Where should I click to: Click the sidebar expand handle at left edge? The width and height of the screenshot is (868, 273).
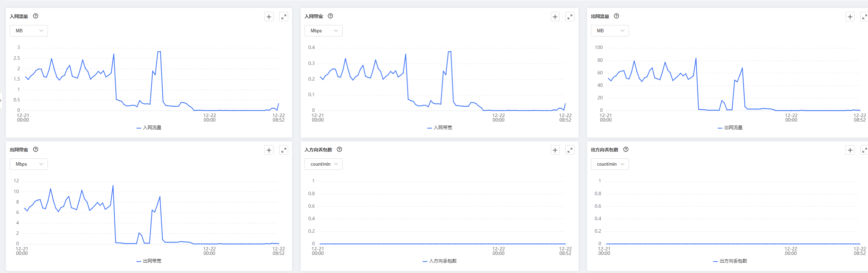point(1,100)
